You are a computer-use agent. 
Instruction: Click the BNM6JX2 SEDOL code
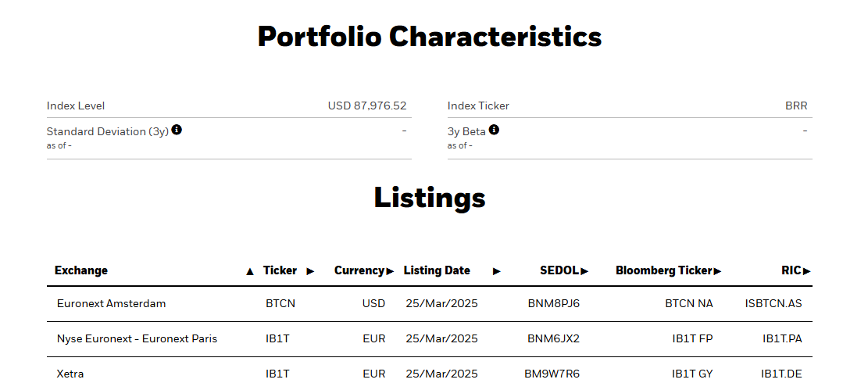pyautogui.click(x=553, y=338)
